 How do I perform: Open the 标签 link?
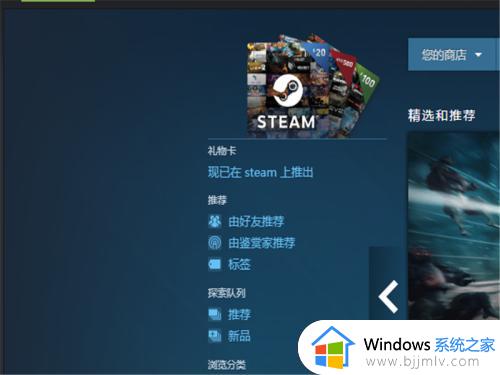tap(239, 264)
